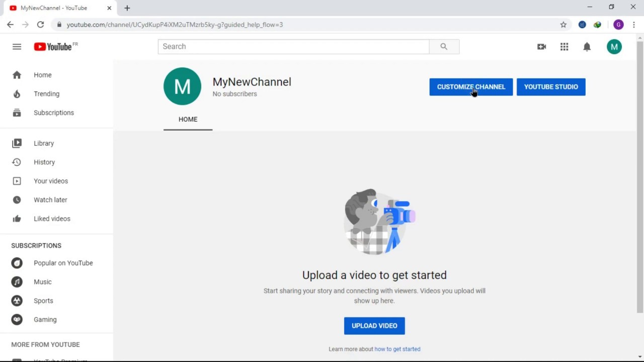Screen dimensions: 644x362
Task: Focus the YouTube Search field
Action: click(293, 46)
